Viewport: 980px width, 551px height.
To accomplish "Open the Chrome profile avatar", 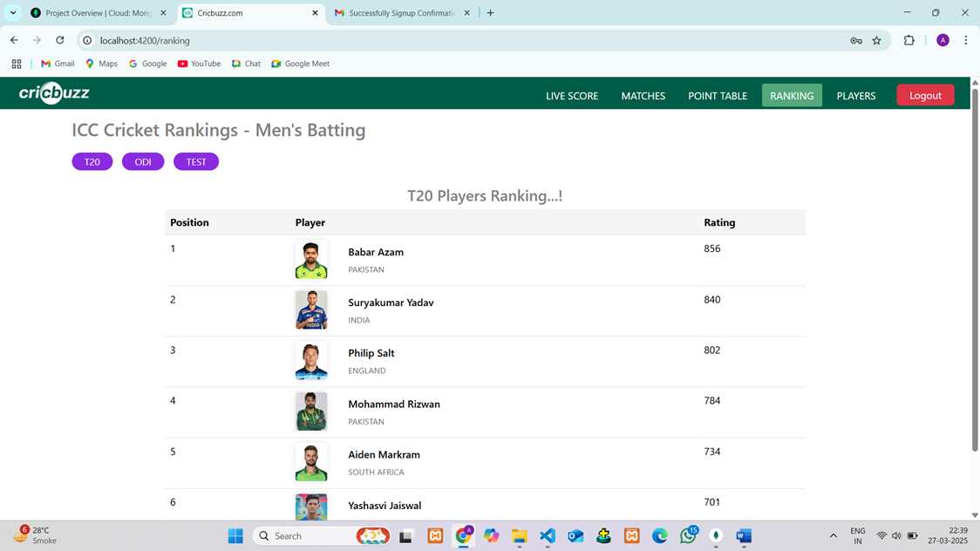I will tap(943, 40).
